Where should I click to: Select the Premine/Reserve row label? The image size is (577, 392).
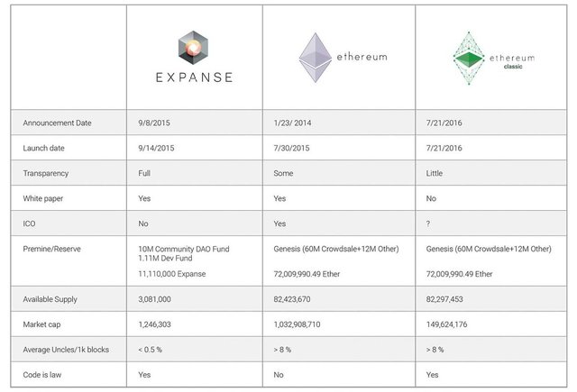click(51, 249)
